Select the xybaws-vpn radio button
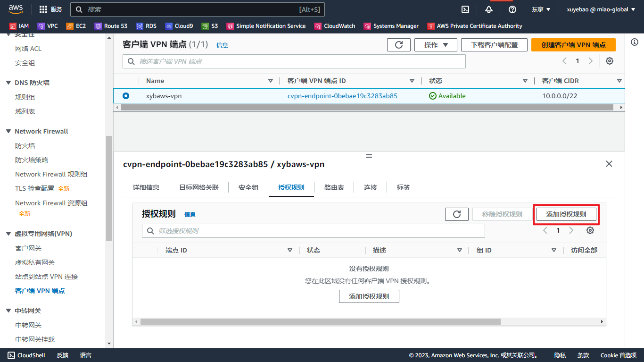The image size is (644, 362). coord(126,96)
